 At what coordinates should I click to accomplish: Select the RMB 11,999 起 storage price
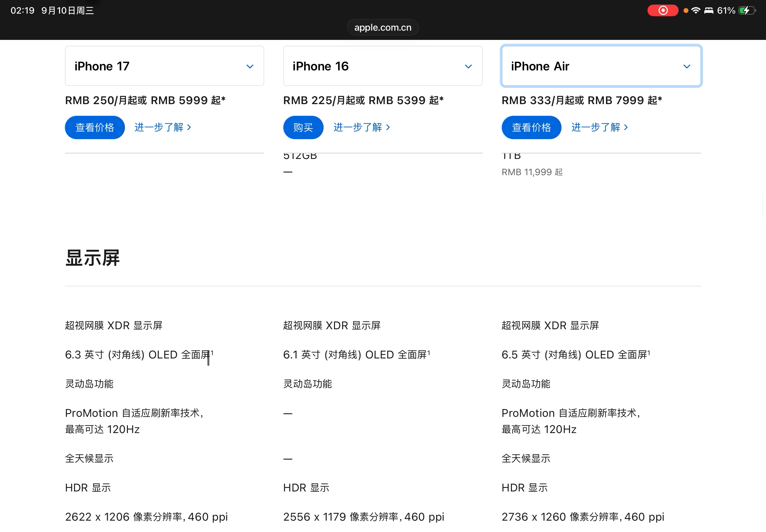pos(532,172)
